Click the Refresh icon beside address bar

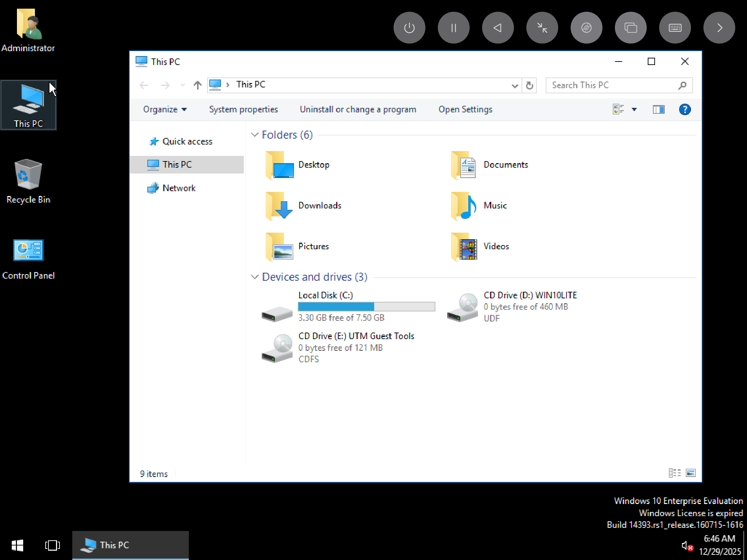[529, 85]
